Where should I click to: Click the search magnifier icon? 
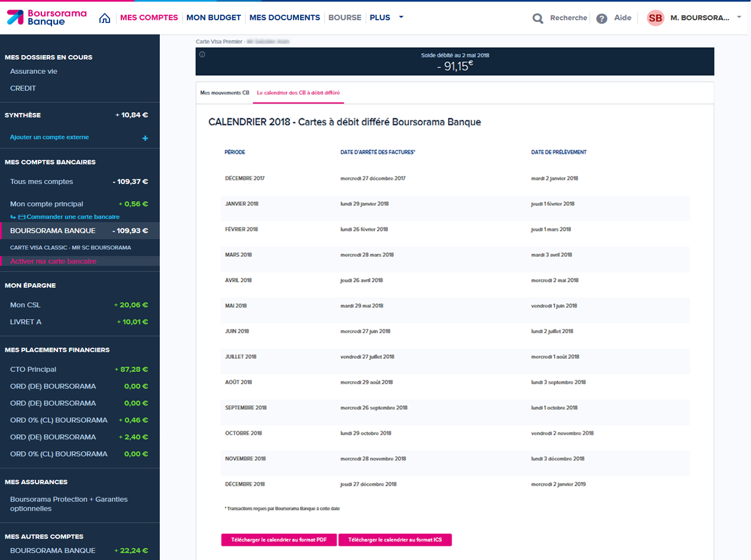pos(537,18)
